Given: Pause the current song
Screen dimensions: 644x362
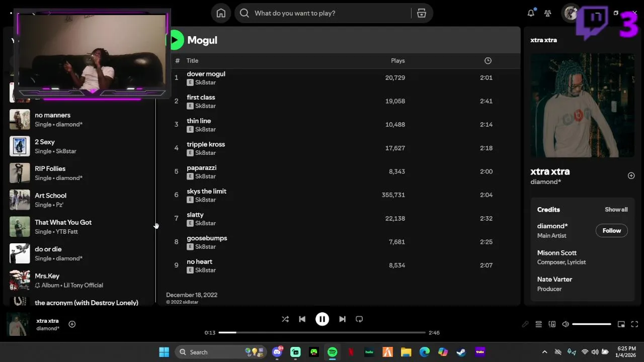Looking at the screenshot, I should pos(322,319).
